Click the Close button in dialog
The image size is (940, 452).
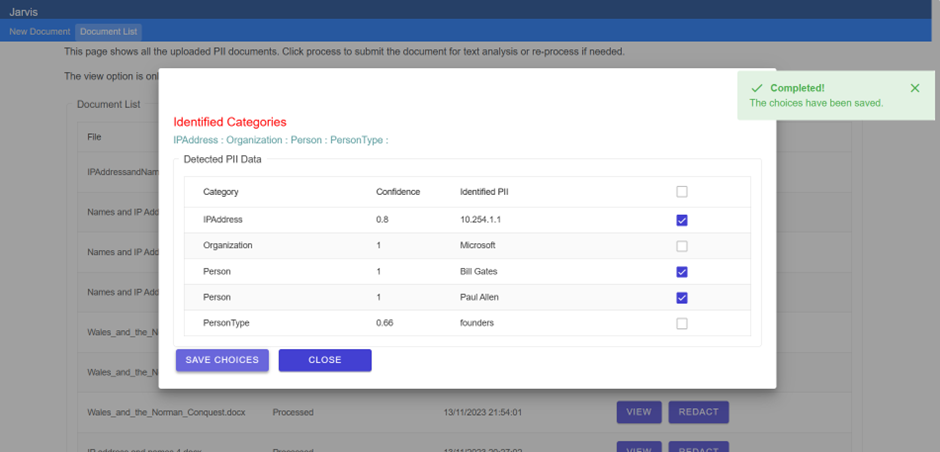click(325, 360)
